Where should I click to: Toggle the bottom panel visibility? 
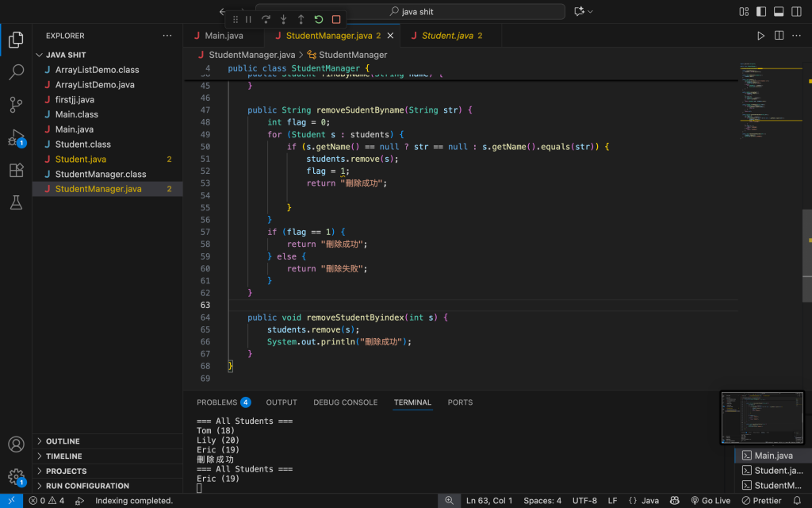[x=779, y=12]
